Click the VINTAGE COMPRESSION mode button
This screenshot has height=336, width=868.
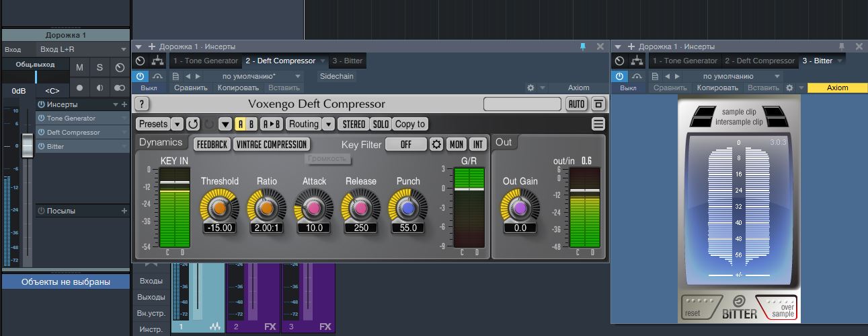point(272,144)
